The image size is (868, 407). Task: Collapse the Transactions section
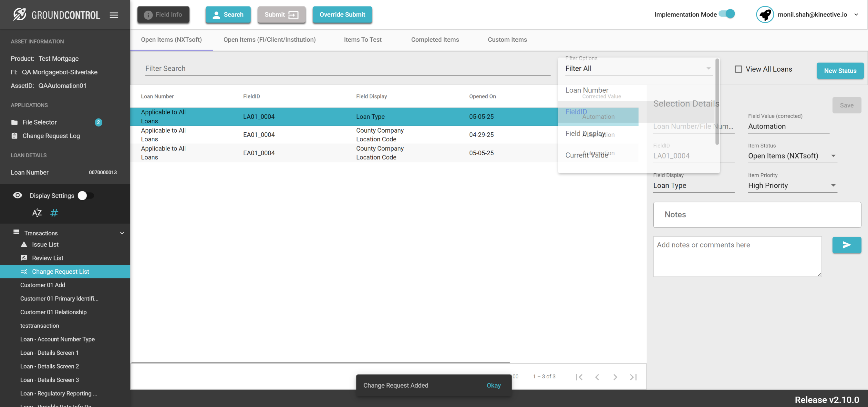pos(122,233)
